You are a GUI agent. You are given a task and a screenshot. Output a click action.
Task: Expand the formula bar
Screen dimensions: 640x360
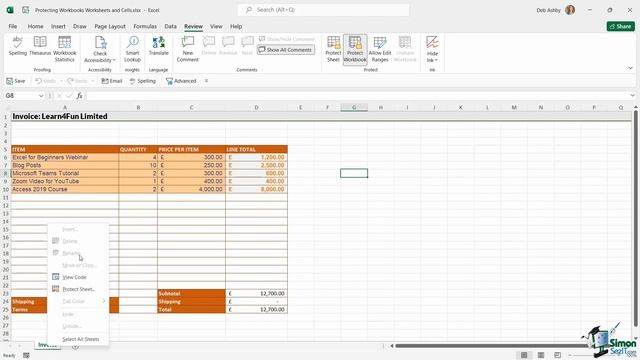pyautogui.click(x=632, y=96)
